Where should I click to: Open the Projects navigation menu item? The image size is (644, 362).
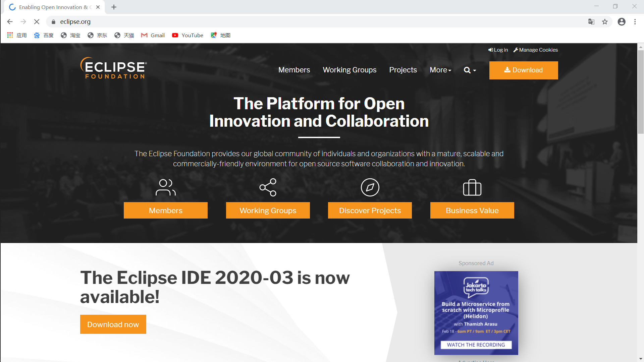tap(403, 70)
